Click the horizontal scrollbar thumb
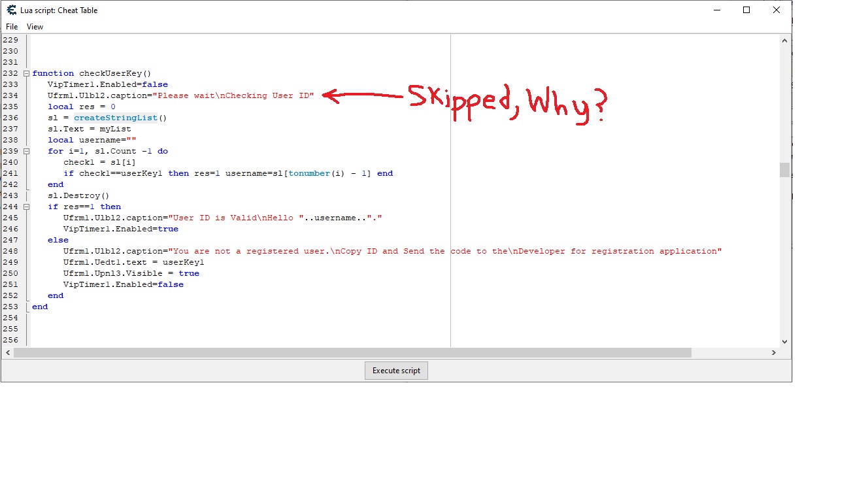The image size is (868, 485). click(352, 353)
